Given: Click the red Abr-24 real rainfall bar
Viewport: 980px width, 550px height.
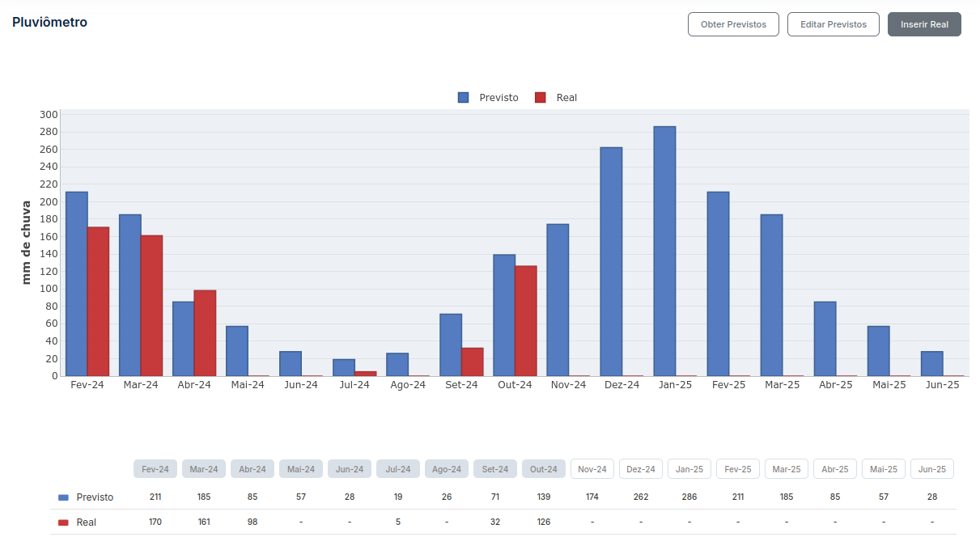Looking at the screenshot, I should click(x=205, y=332).
